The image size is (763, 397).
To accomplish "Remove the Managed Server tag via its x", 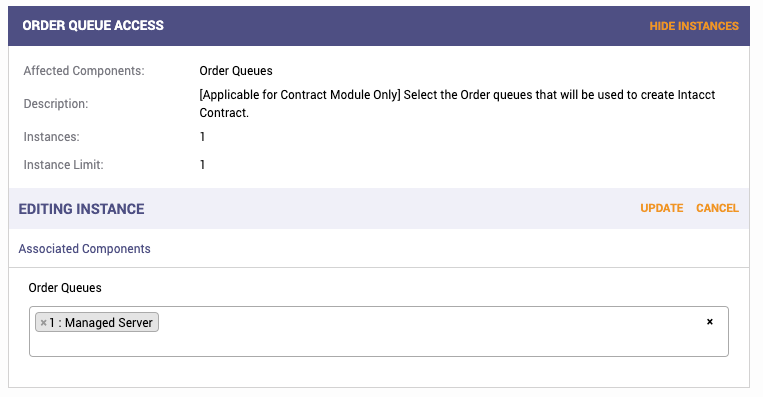I will (43, 323).
